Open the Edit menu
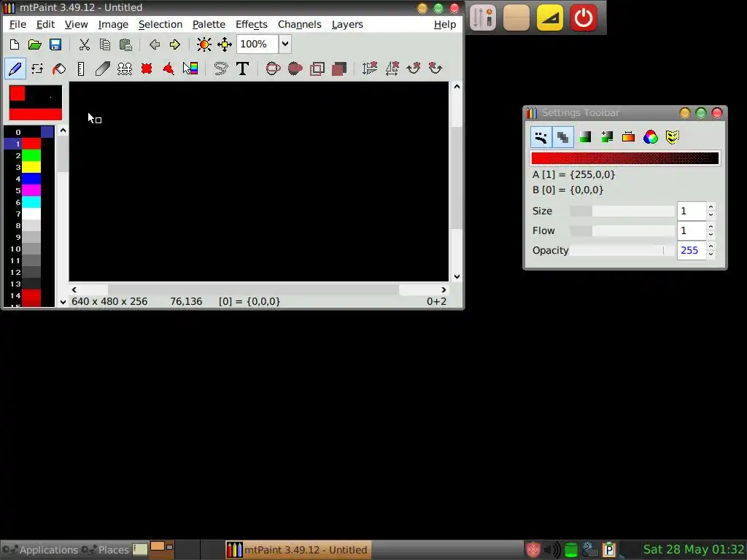Screen dimensions: 747x560 45,24
